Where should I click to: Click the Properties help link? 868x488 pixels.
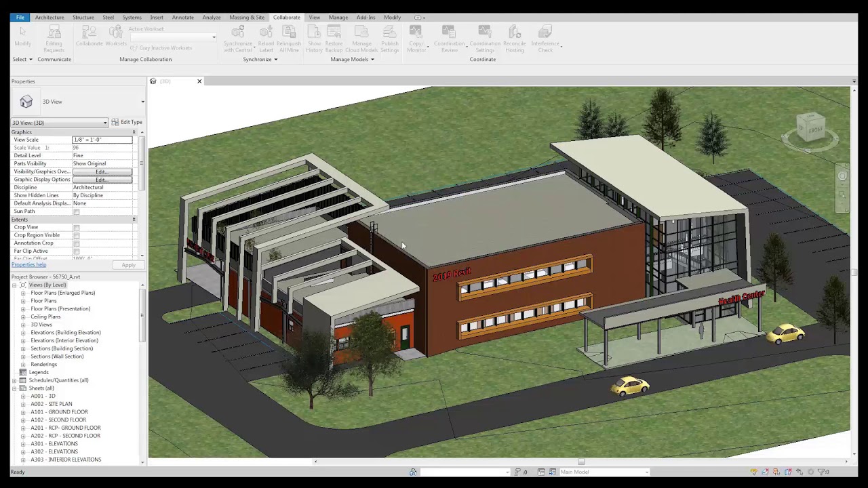pos(28,265)
